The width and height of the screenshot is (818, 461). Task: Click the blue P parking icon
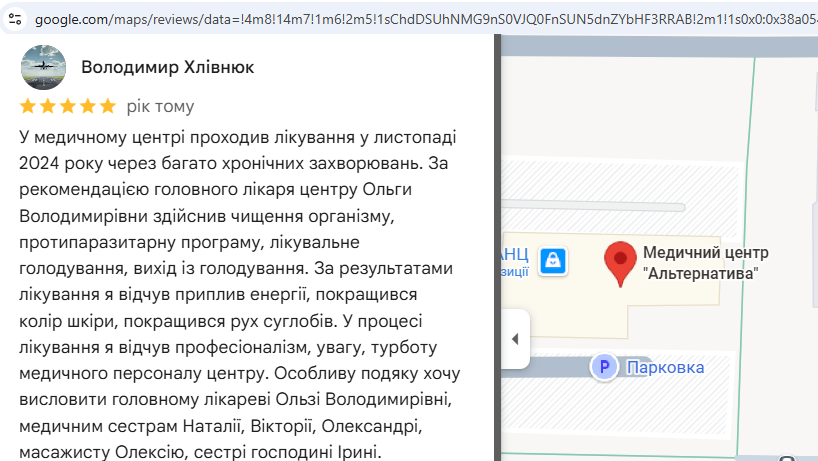point(604,367)
